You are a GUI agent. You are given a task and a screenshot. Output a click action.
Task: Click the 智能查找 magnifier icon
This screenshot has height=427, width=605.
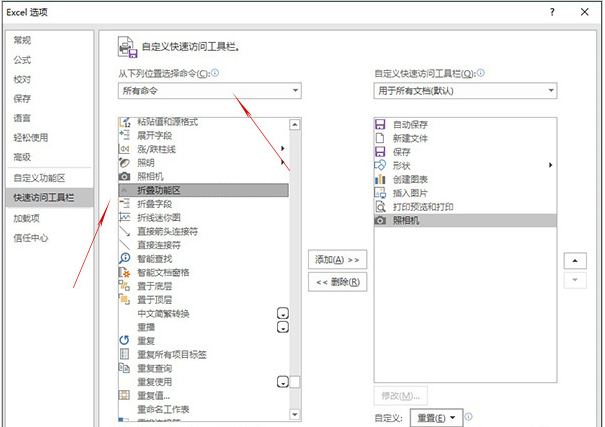click(124, 258)
